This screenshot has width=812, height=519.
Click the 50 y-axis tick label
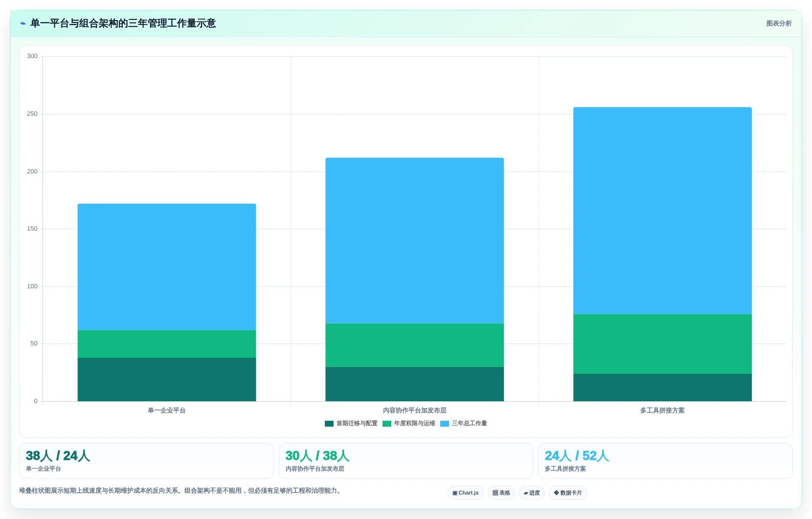34,344
